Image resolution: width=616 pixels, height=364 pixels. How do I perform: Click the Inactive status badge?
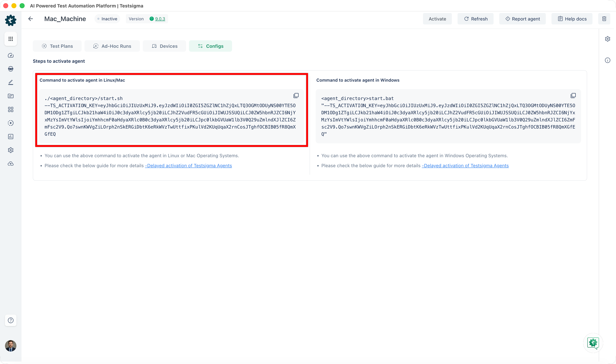click(107, 19)
